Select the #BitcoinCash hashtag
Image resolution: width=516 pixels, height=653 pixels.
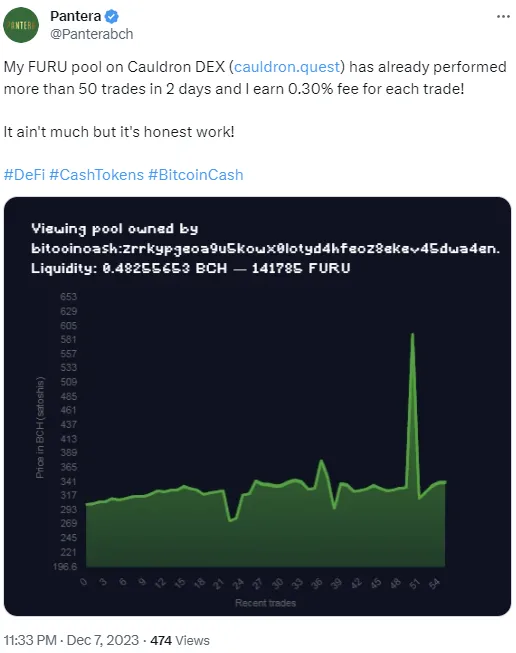195,174
